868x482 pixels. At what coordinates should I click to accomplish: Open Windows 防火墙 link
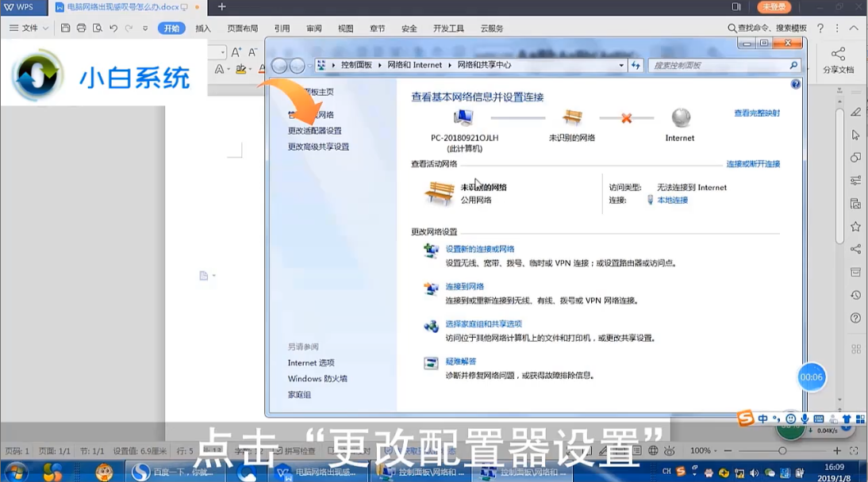coord(317,379)
